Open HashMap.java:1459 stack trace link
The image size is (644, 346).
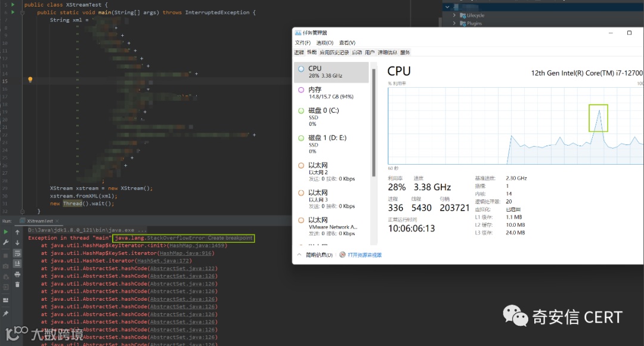197,245
